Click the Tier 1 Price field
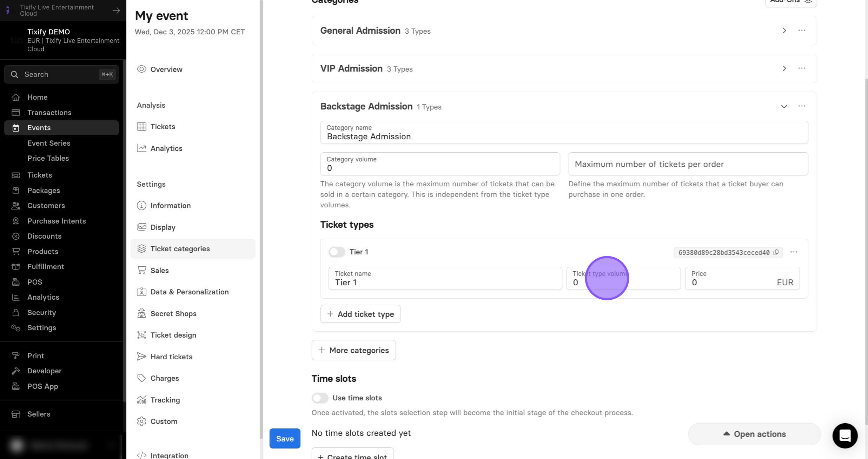The image size is (868, 459). point(742,278)
